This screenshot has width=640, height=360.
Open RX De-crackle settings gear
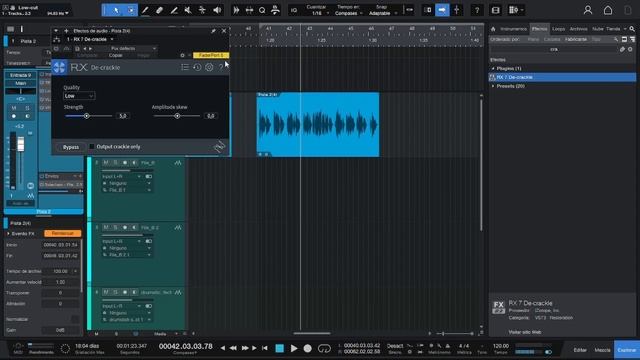[x=209, y=67]
